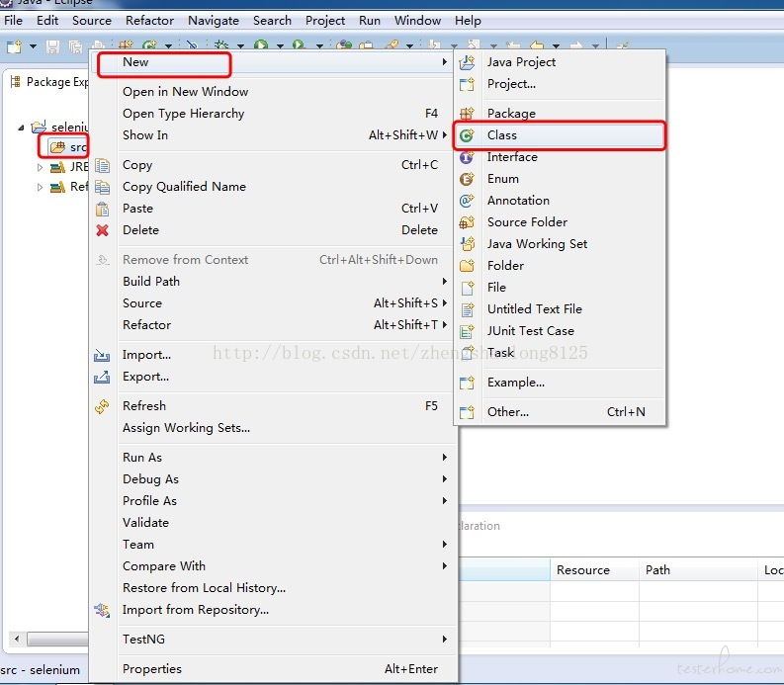Open the Refactor menu in menu bar
Screen dimensions: 784x685
[x=149, y=21]
